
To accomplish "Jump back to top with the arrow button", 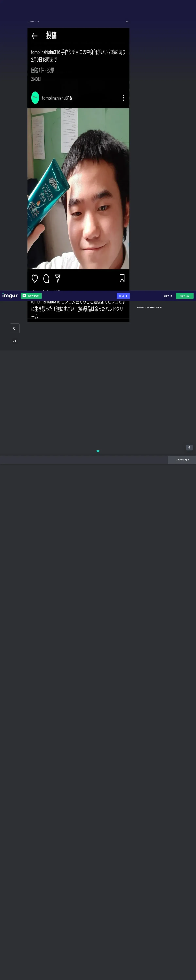I will point(189,447).
